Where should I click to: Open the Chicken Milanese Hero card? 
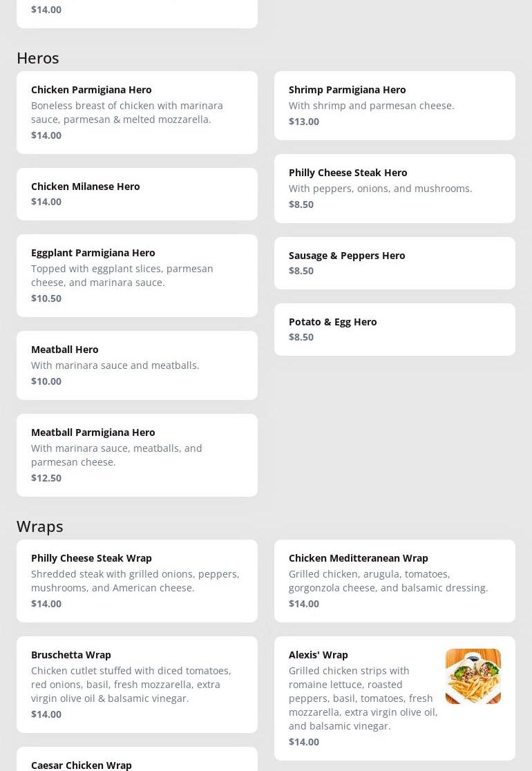click(137, 193)
